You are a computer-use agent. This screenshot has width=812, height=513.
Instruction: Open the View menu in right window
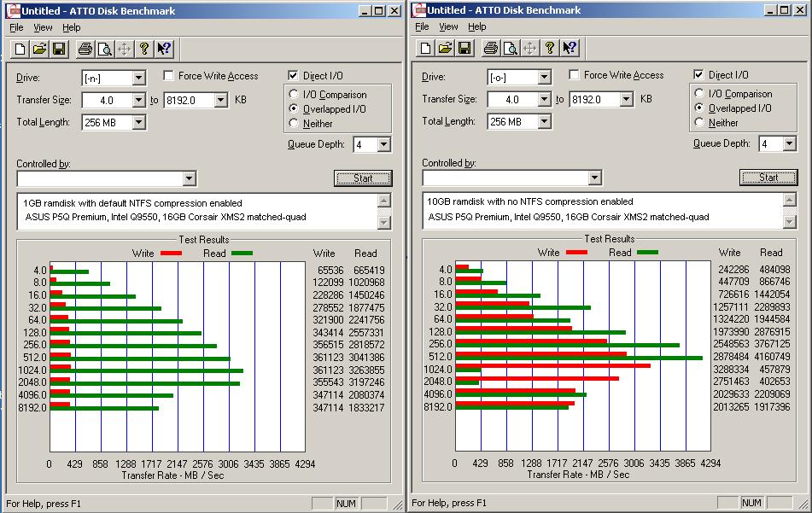point(448,27)
